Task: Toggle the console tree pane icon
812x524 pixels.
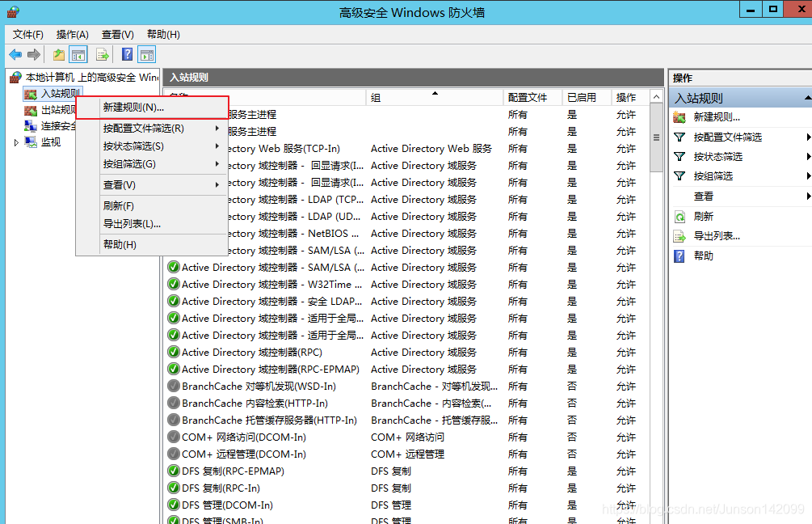Action: 78,54
